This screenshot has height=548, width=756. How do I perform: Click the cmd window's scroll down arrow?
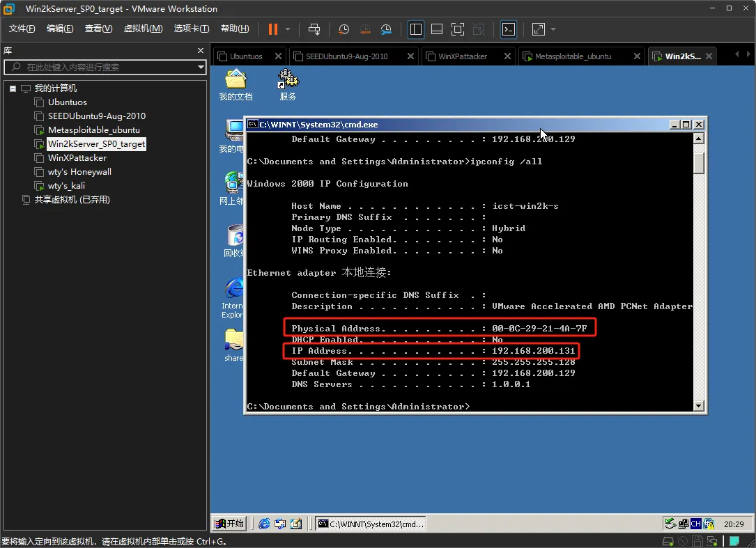699,406
